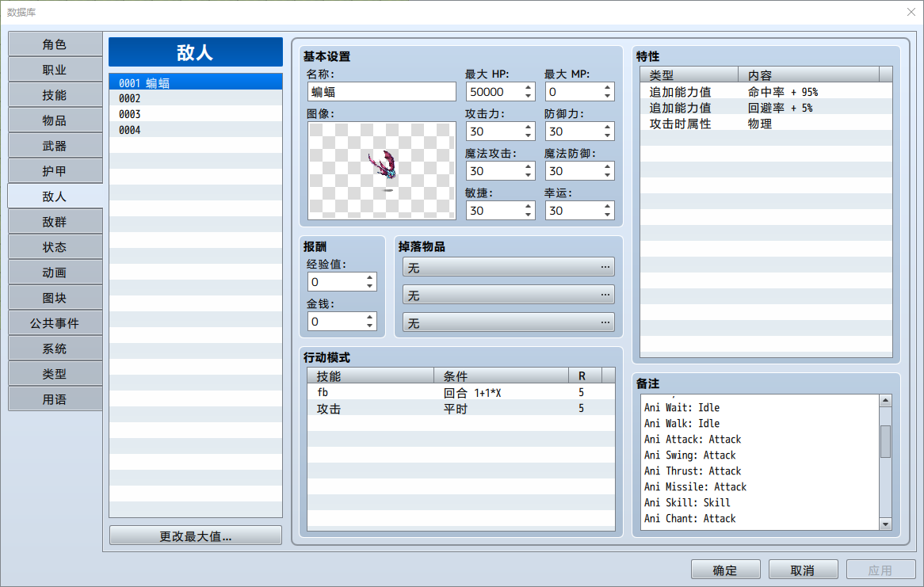
Task: Open the 敌群 tab
Action: pyautogui.click(x=55, y=222)
